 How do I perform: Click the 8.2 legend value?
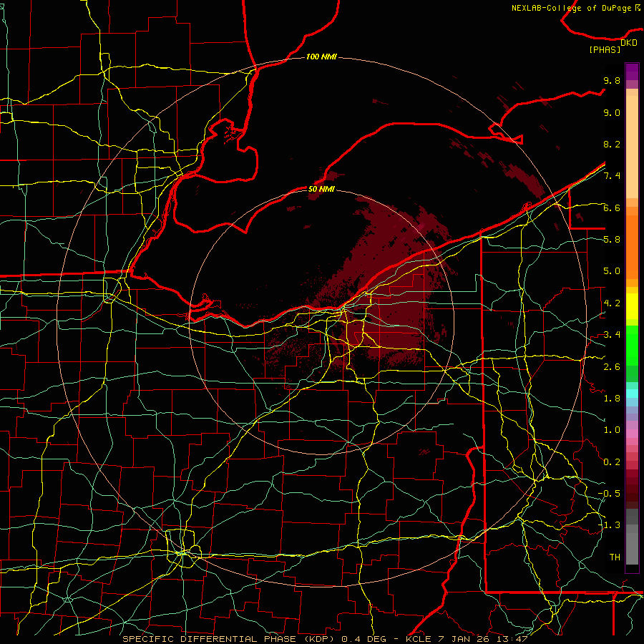point(612,144)
